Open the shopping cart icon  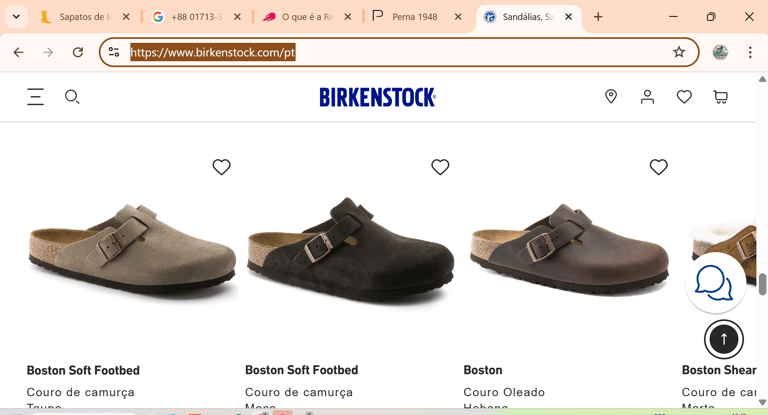(720, 97)
